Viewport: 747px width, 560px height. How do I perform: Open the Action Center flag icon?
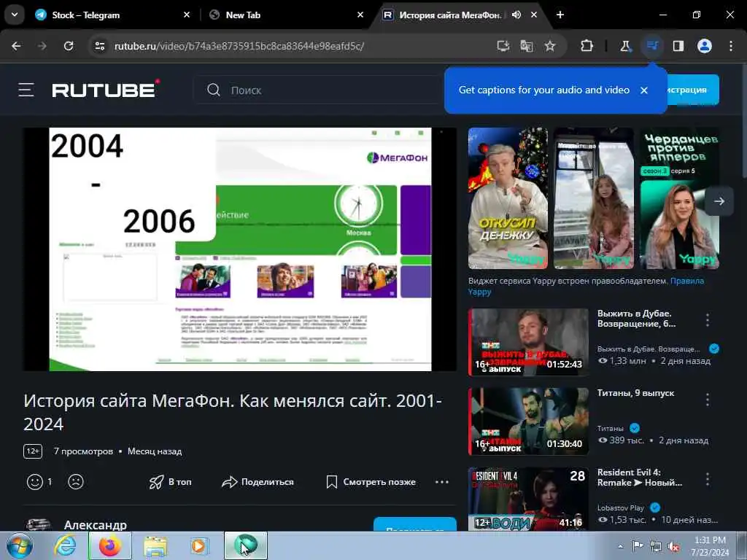[638, 545]
